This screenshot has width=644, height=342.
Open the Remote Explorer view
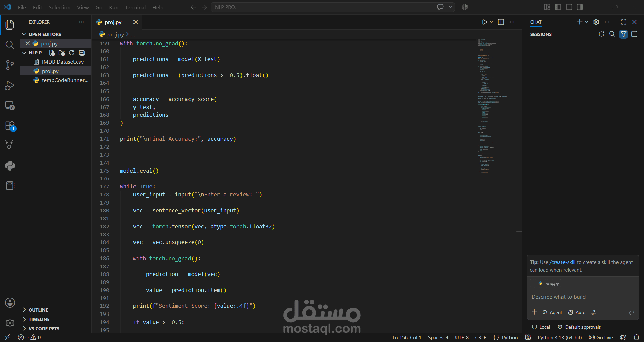click(10, 106)
